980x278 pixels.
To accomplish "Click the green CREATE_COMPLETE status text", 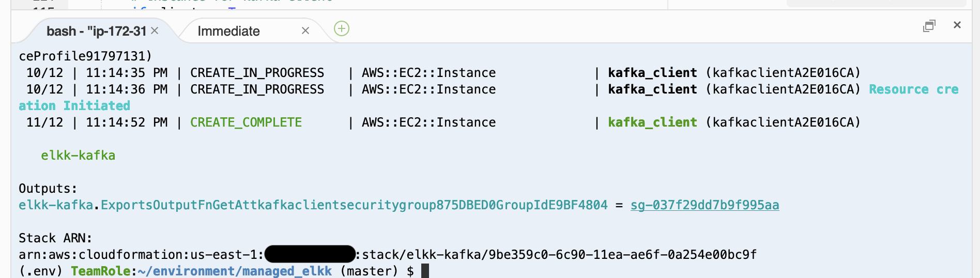I will click(x=246, y=122).
